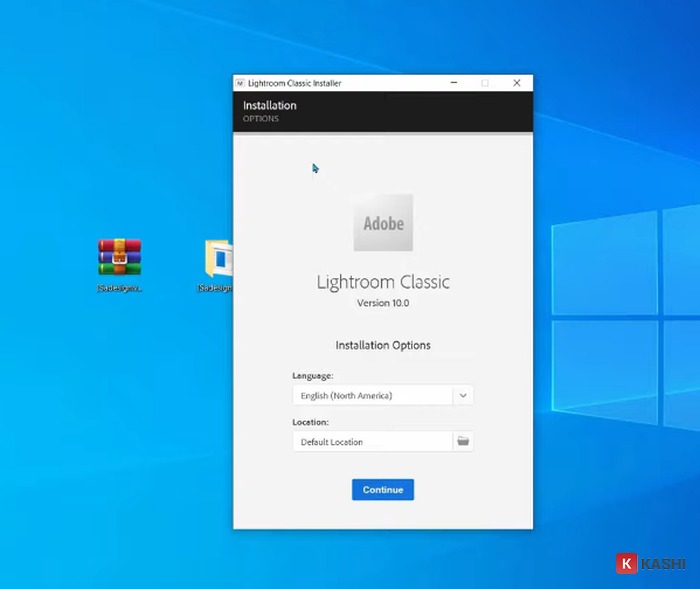Click the greyed-out maximize button
This screenshot has width=700, height=589.
pos(485,83)
